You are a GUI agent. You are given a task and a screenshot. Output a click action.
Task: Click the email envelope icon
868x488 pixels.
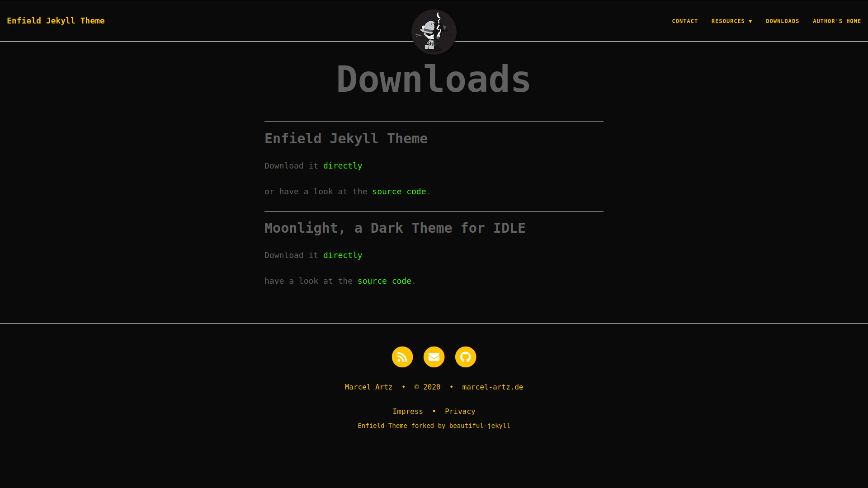pyautogui.click(x=434, y=357)
